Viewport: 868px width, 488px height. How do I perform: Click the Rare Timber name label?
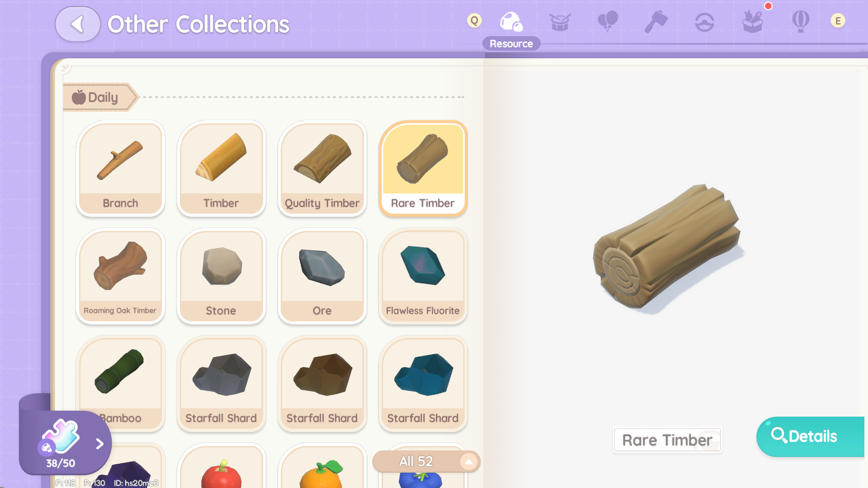coord(667,440)
